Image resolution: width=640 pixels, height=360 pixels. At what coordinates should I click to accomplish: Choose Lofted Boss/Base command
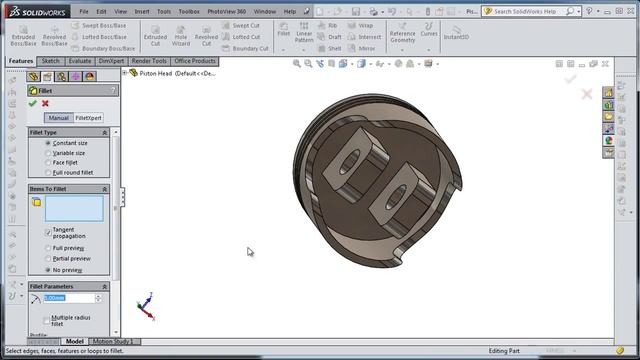point(99,37)
